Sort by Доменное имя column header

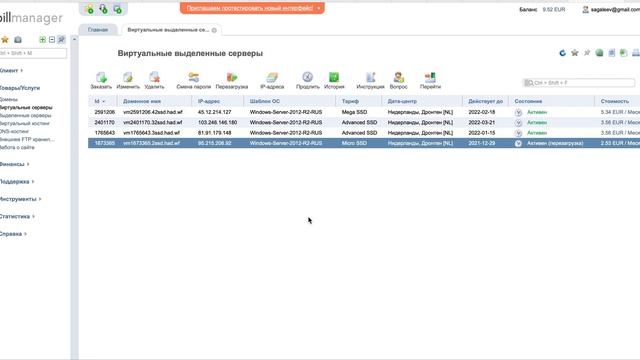click(154, 101)
